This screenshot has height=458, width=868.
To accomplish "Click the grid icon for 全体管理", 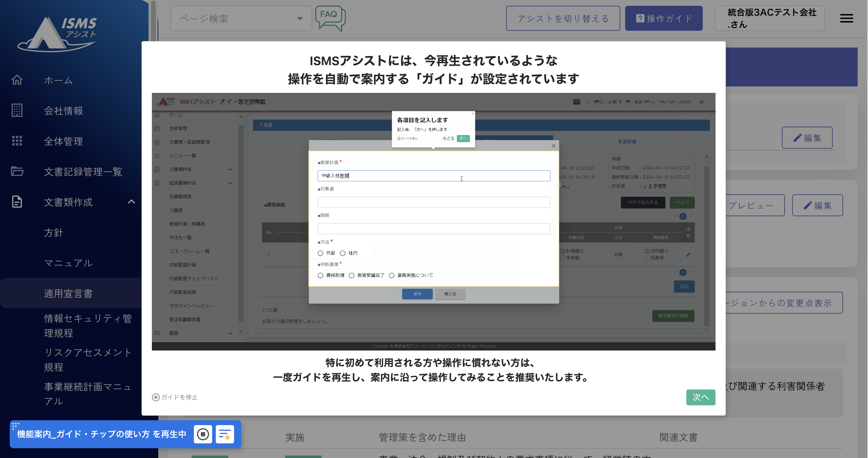I will click(x=17, y=141).
